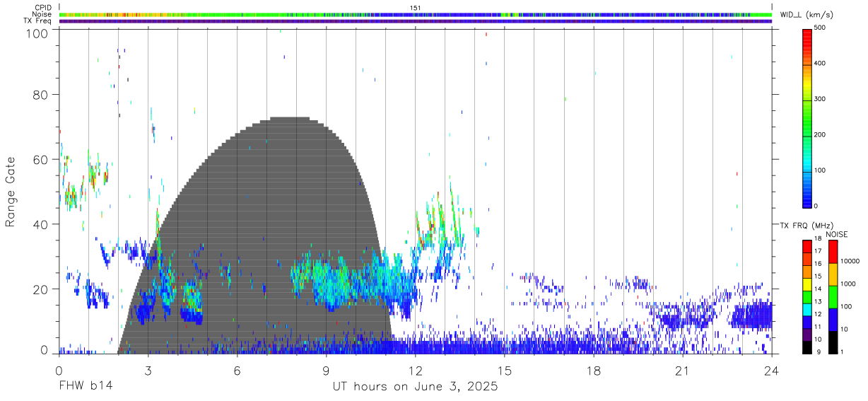Click the 15 tick on the UT hours axis

coord(504,370)
